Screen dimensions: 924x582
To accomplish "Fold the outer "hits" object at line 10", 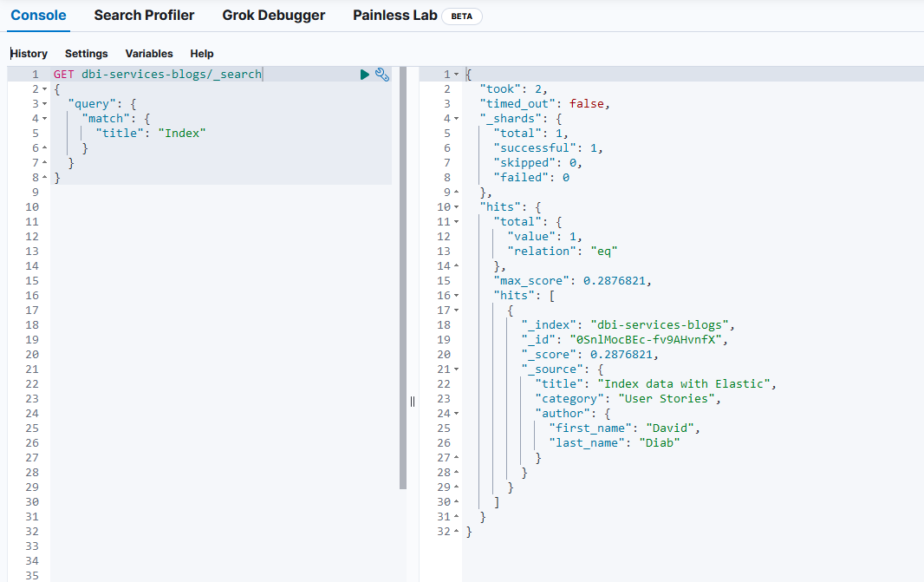I will click(x=457, y=207).
